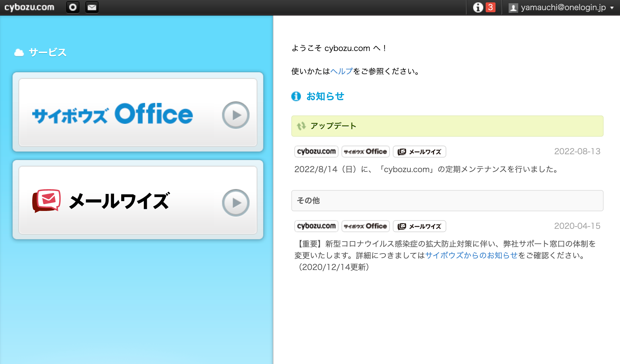
Task: Click the blue info icon beside お知らせ
Action: [296, 96]
